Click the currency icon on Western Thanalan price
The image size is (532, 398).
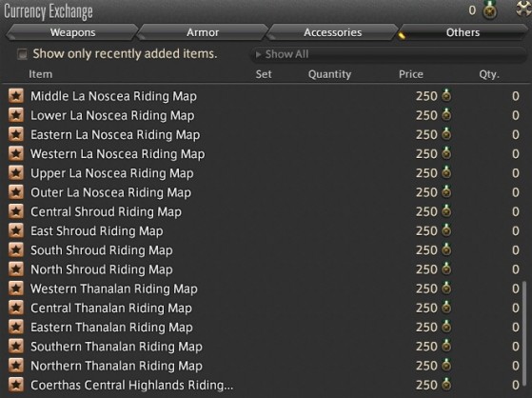tap(446, 289)
